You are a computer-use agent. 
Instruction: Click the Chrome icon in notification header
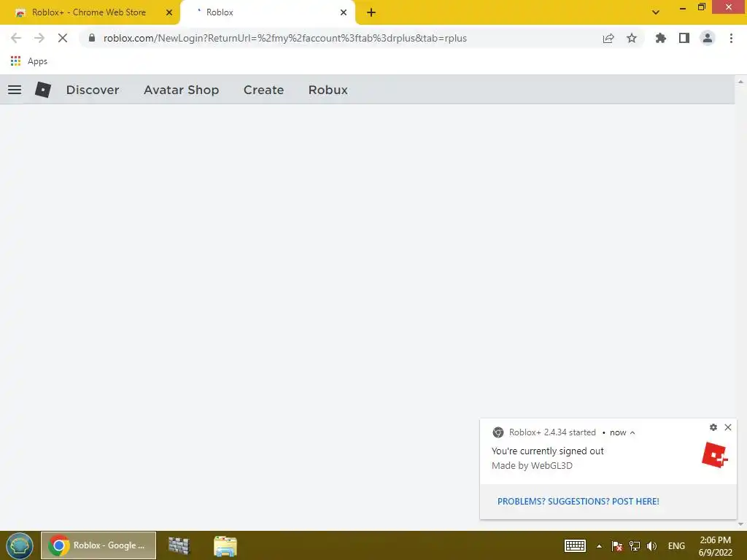click(x=498, y=432)
